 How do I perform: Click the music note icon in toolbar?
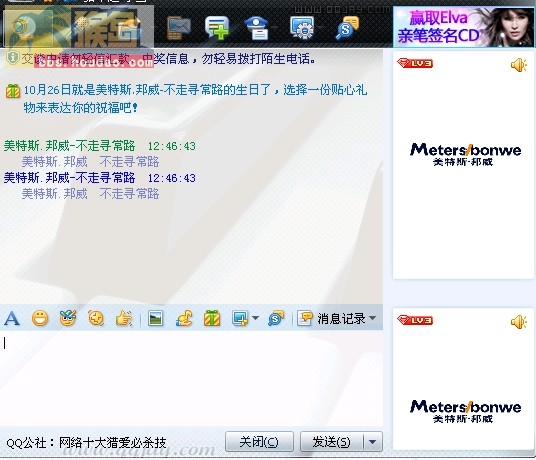point(184,318)
